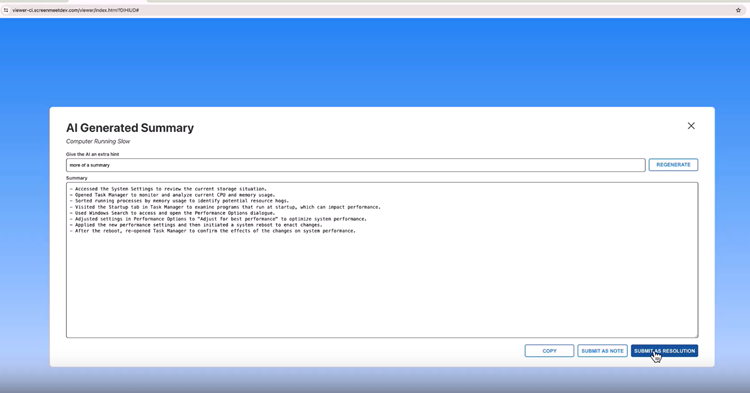Click line "Adjusted settings in Performance Options"
Screen dimensions: 750x393
(x=218, y=219)
